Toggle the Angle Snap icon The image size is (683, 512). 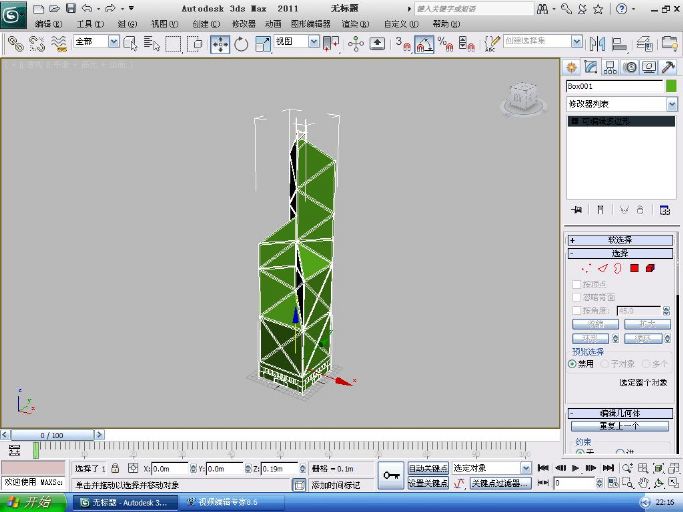tap(424, 44)
